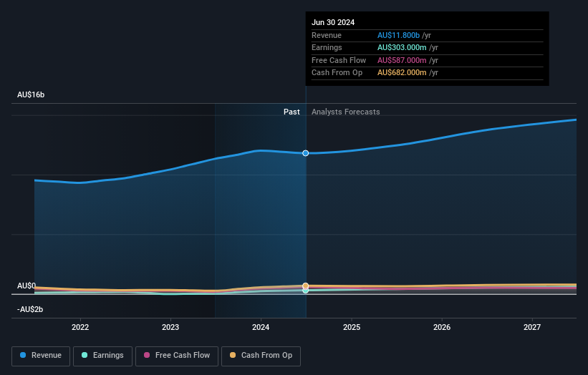Select the Earnings marker at Jun 2024
The width and height of the screenshot is (588, 375).
click(x=306, y=291)
